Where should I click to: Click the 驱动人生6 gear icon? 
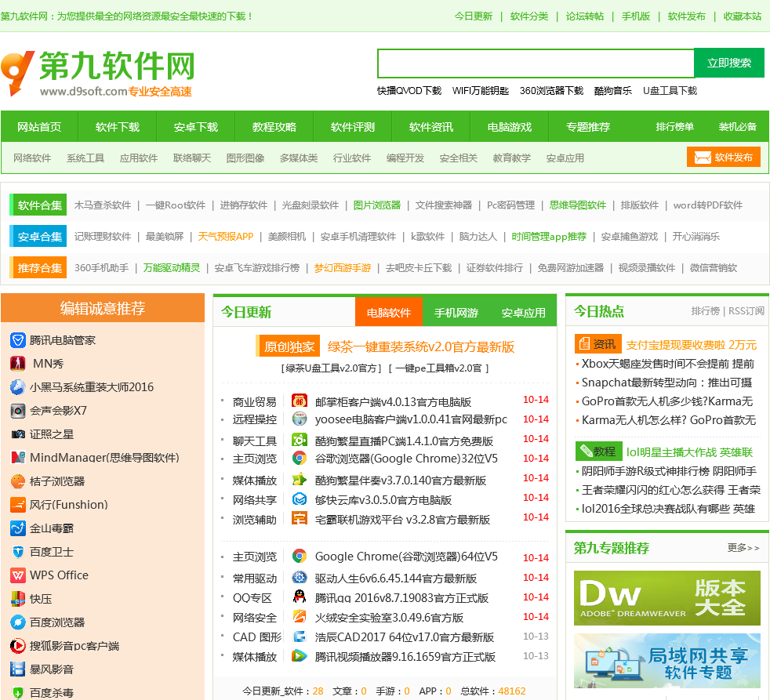click(x=299, y=577)
